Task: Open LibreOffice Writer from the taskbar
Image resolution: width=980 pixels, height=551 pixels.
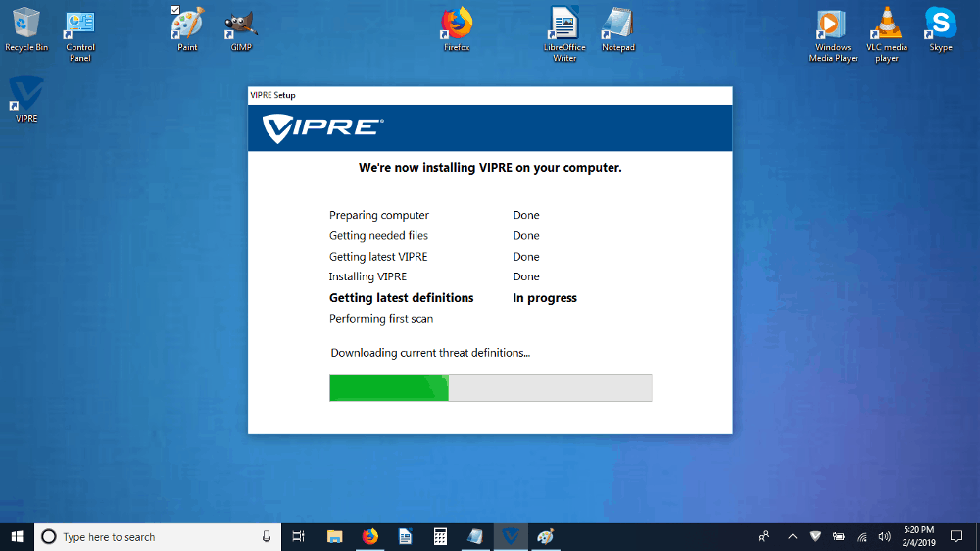Action: 405,536
